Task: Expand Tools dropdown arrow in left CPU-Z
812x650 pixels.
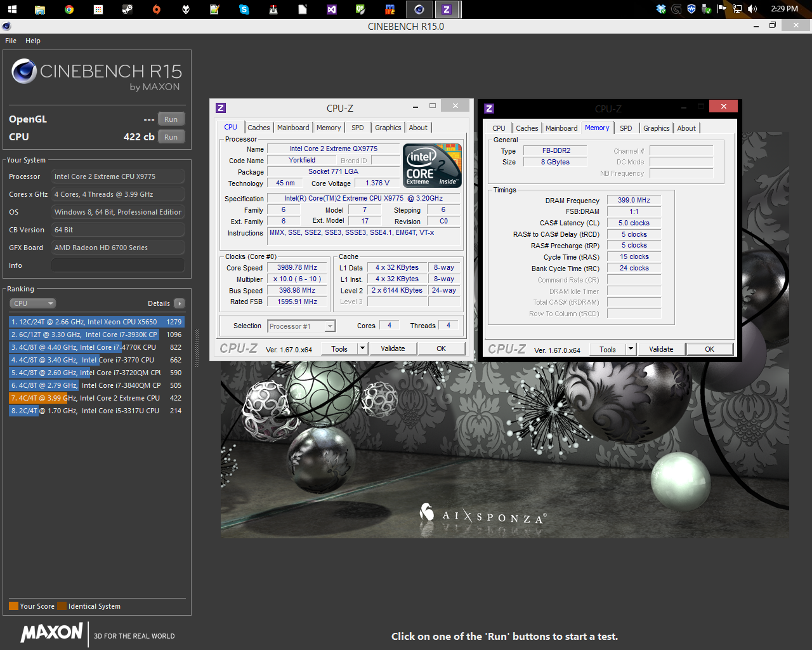Action: [362, 348]
